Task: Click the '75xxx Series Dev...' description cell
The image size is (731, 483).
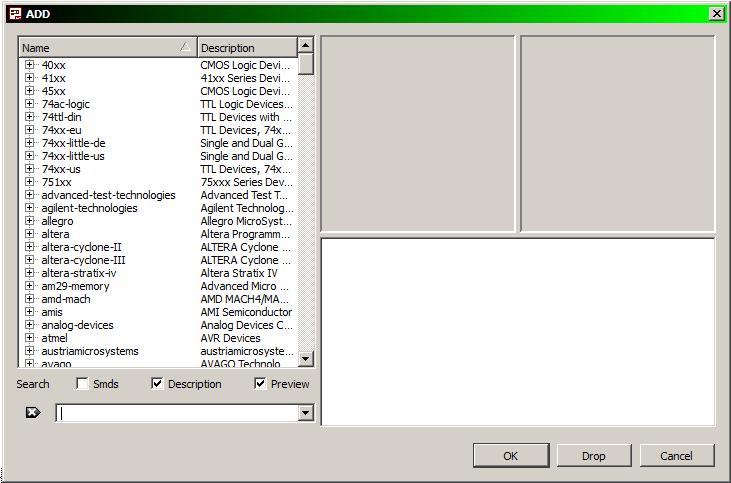Action: [247, 182]
